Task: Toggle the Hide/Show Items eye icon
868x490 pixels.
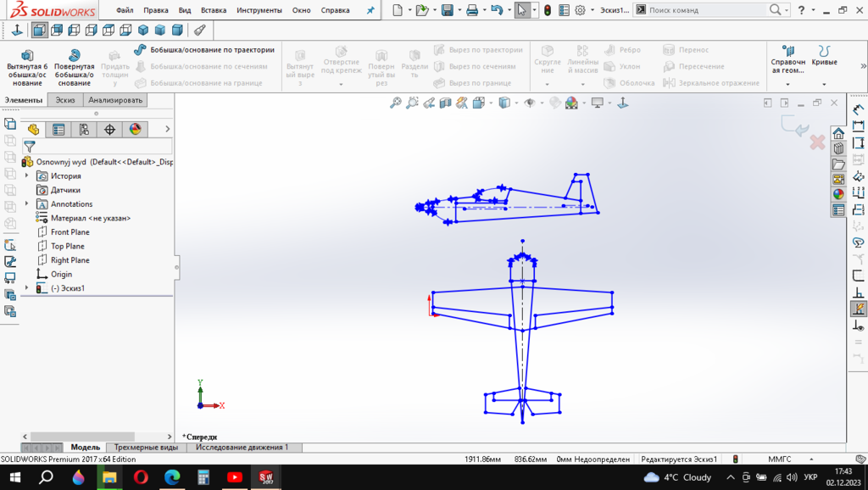Action: tap(530, 103)
